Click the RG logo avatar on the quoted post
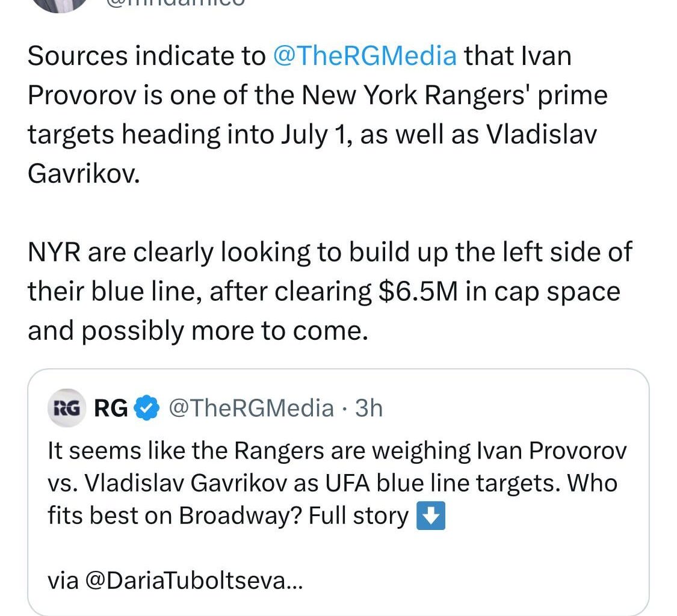This screenshot has height=616, width=677. 67,407
